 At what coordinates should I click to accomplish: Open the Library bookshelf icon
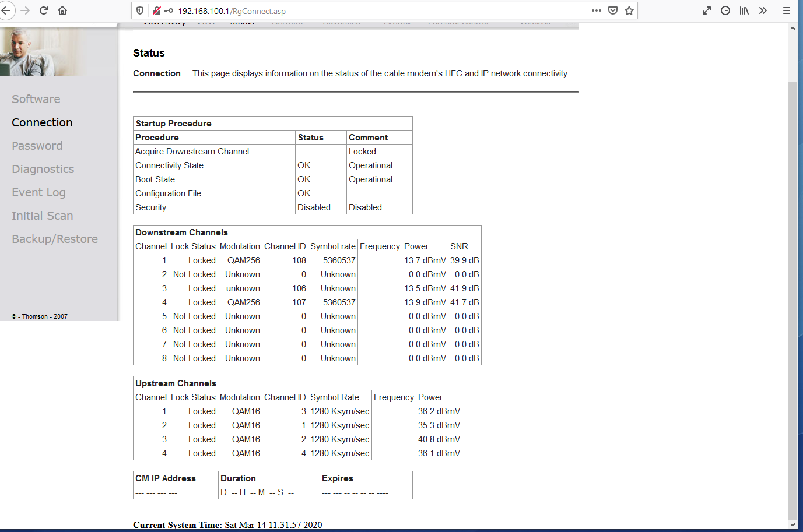click(x=744, y=10)
